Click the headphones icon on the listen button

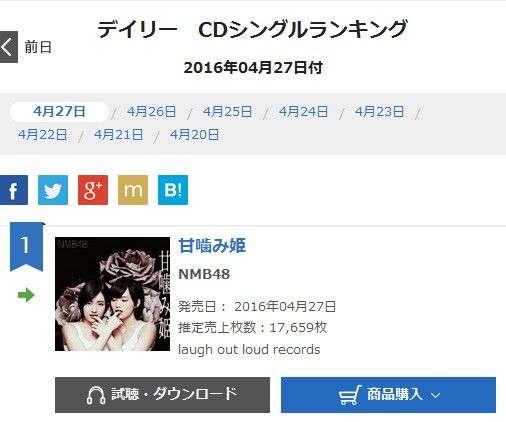click(x=96, y=395)
